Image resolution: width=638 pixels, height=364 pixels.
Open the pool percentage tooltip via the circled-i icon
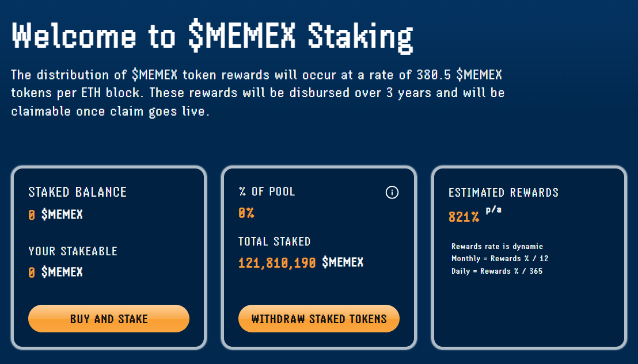tap(392, 193)
